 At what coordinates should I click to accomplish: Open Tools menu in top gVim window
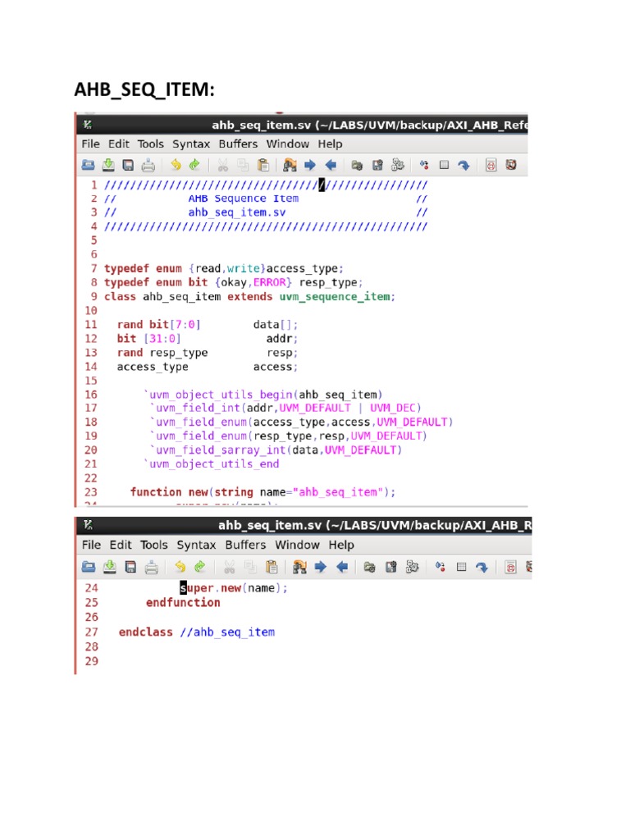tap(151, 144)
